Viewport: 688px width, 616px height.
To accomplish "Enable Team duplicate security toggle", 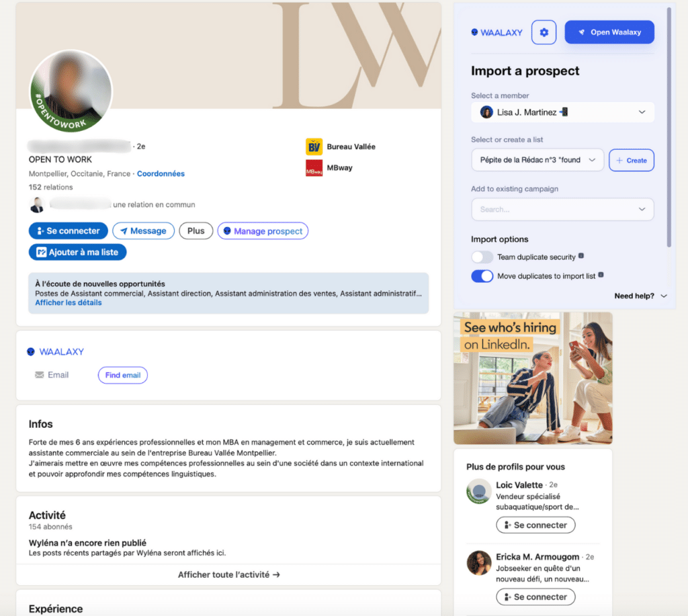I will 482,257.
